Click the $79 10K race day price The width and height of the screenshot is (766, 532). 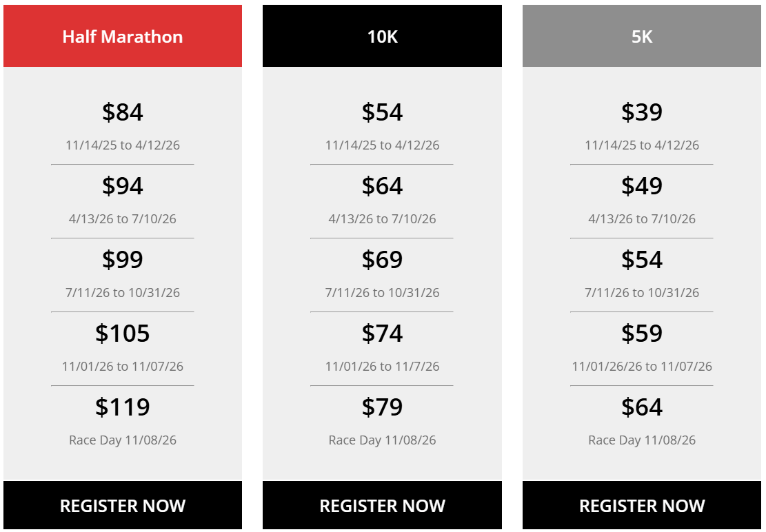382,407
